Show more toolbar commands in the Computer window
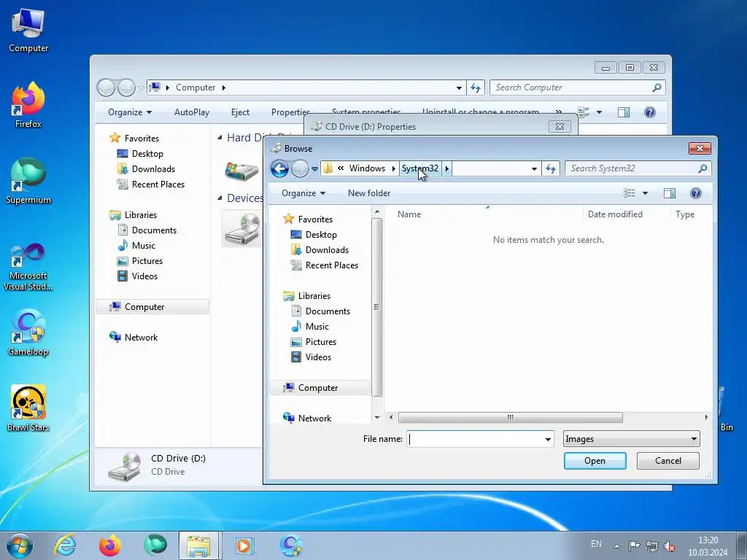The height and width of the screenshot is (560, 747). click(x=558, y=112)
